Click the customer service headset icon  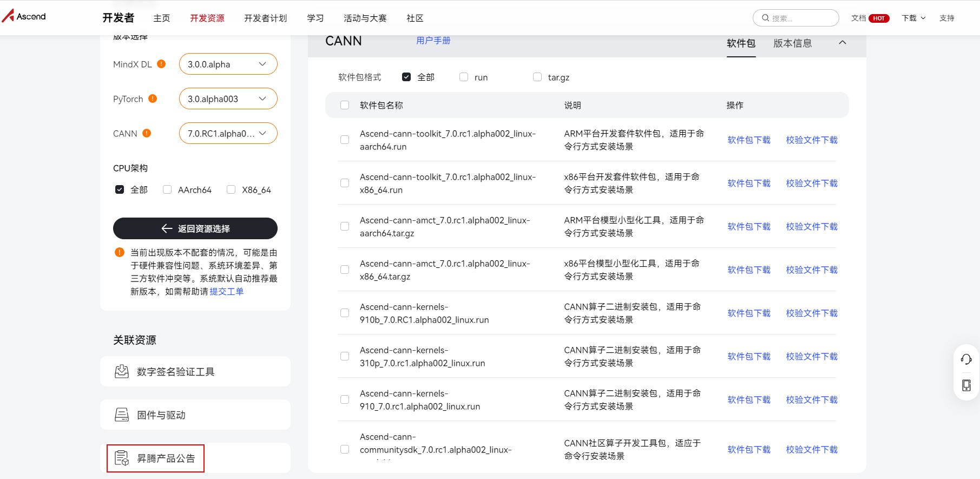pos(966,359)
